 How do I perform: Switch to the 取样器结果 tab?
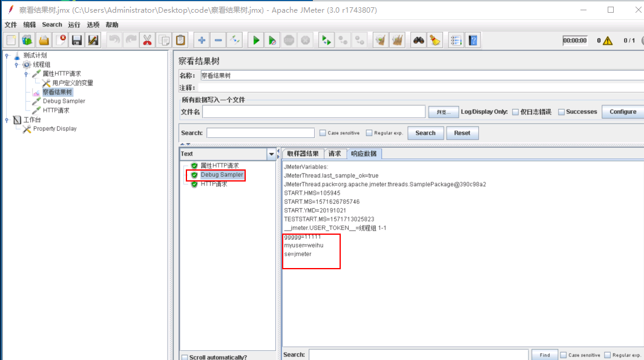[x=303, y=154]
